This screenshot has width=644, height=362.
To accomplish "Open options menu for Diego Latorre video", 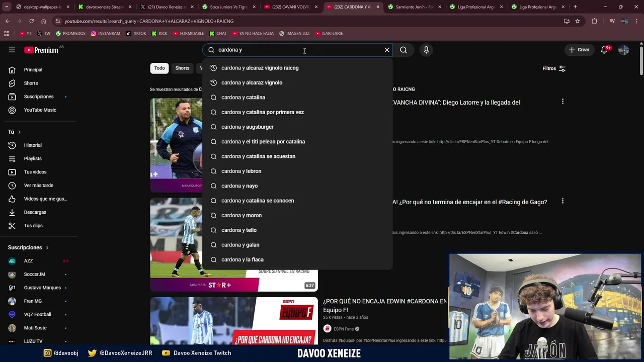I will pos(562,102).
